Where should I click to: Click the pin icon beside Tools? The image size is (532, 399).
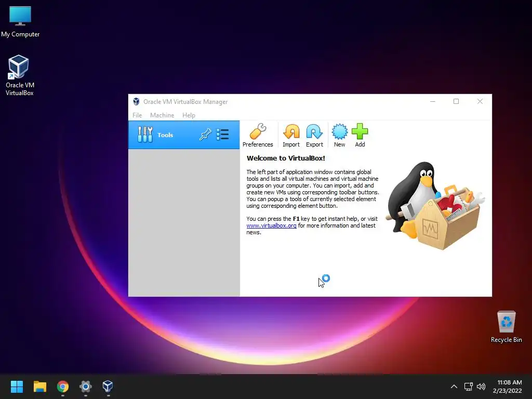tap(205, 135)
